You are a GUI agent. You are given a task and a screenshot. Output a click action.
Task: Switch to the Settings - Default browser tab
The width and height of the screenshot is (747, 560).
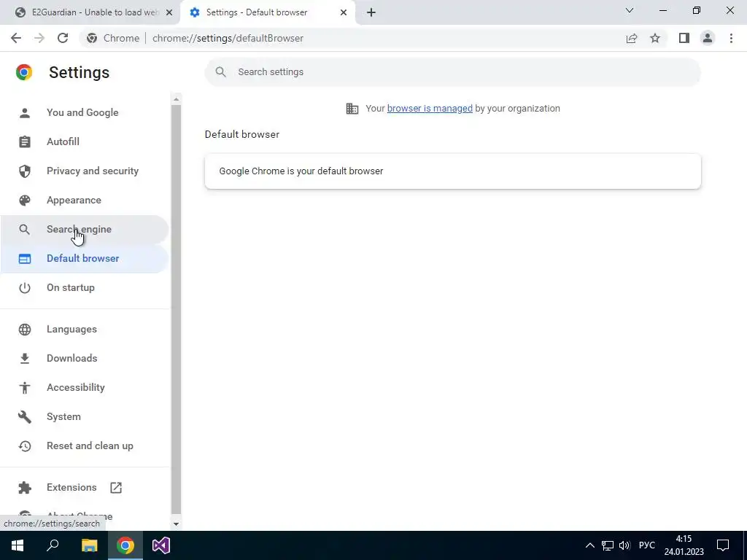(267, 12)
